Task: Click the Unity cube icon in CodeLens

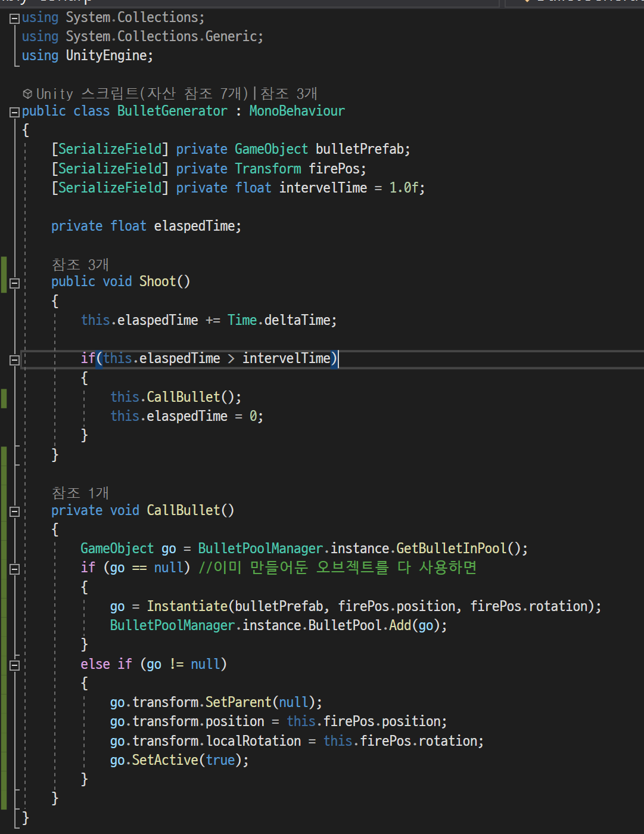Action: [x=27, y=94]
